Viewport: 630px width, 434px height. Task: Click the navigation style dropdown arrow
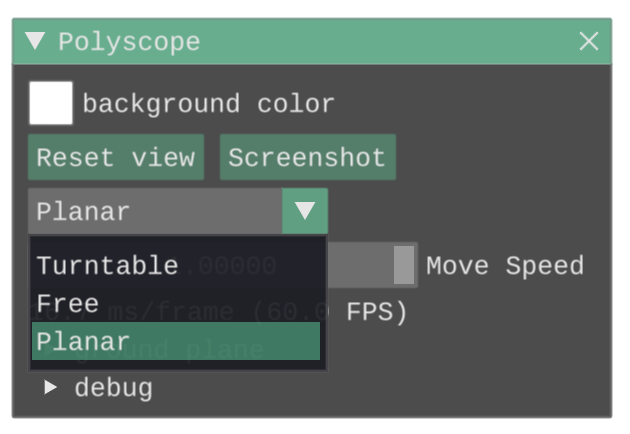305,211
